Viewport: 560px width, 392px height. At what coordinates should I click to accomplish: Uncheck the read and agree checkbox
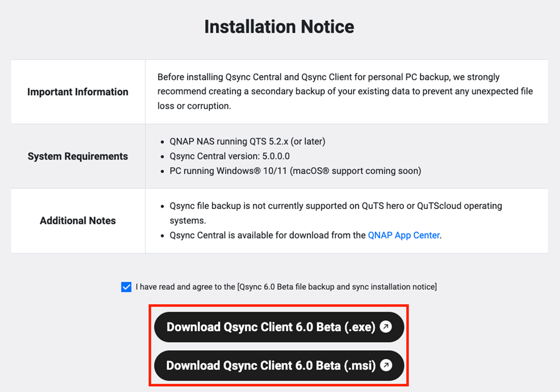[126, 287]
